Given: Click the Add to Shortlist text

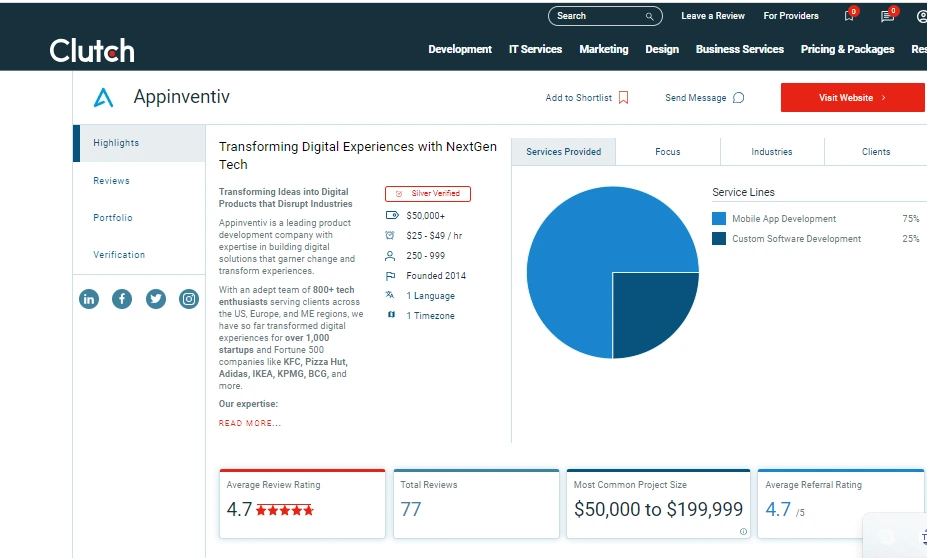Looking at the screenshot, I should 579,98.
